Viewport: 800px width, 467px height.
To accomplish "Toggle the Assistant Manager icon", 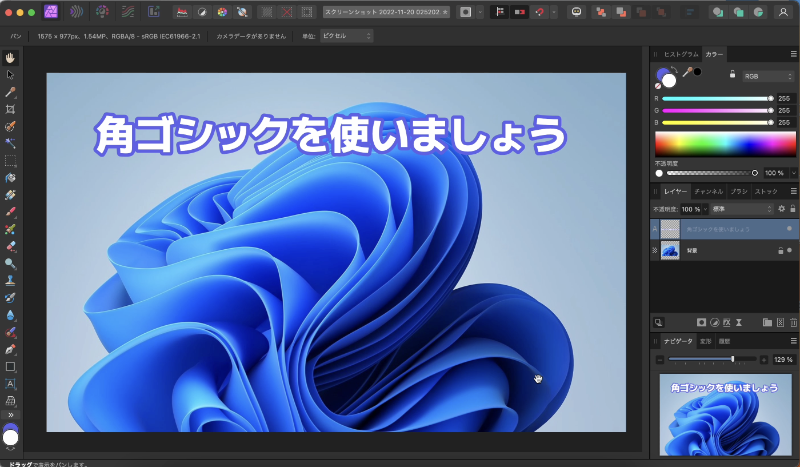I will click(x=577, y=12).
